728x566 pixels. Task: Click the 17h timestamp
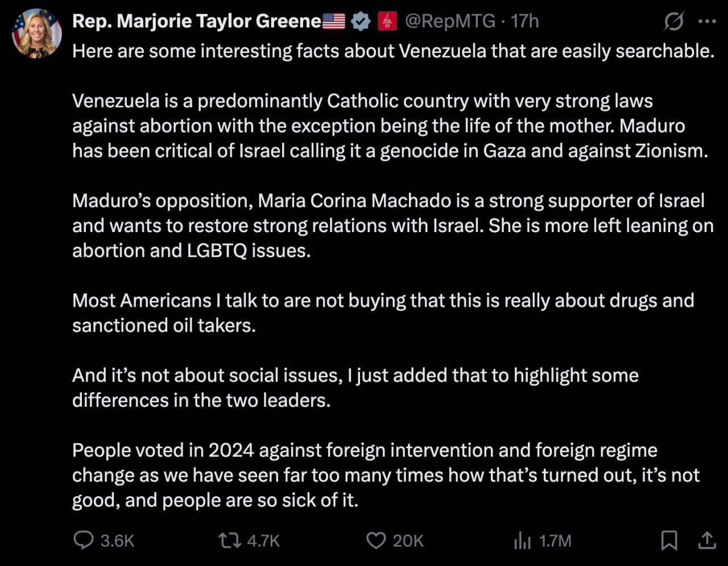(525, 22)
